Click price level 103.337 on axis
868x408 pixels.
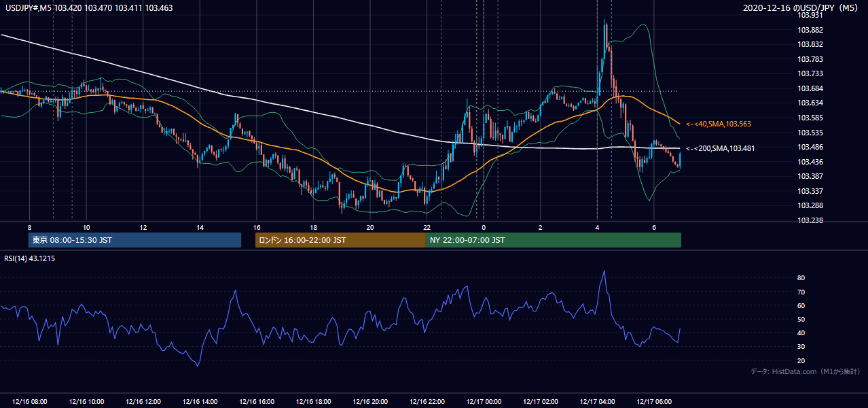[810, 191]
